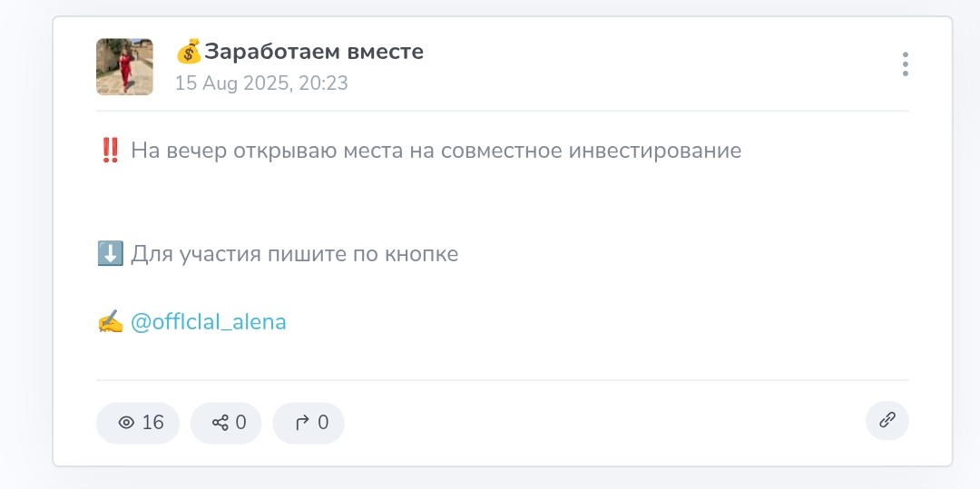Click the post date 15 Aug 2025
This screenshot has width=980, height=489.
[x=231, y=83]
